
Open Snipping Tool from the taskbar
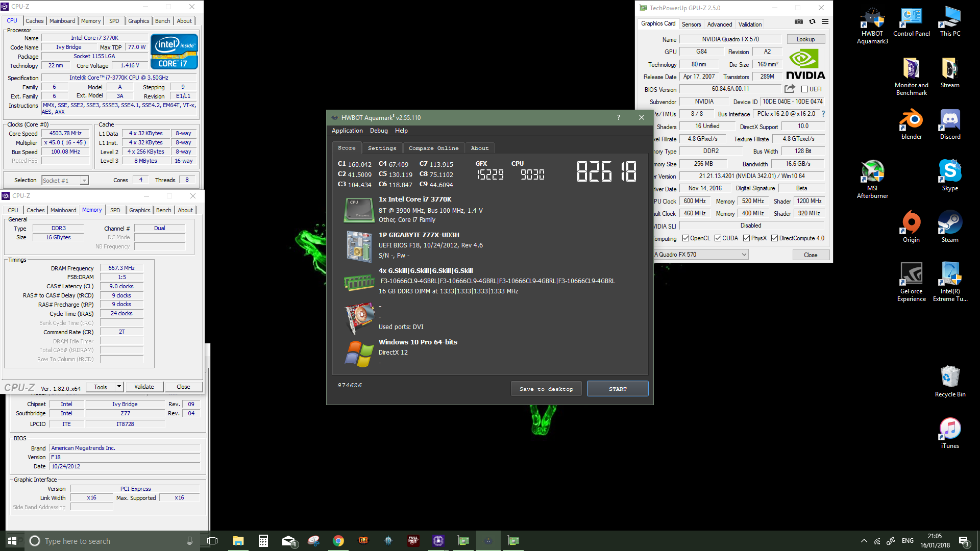pyautogui.click(x=313, y=541)
